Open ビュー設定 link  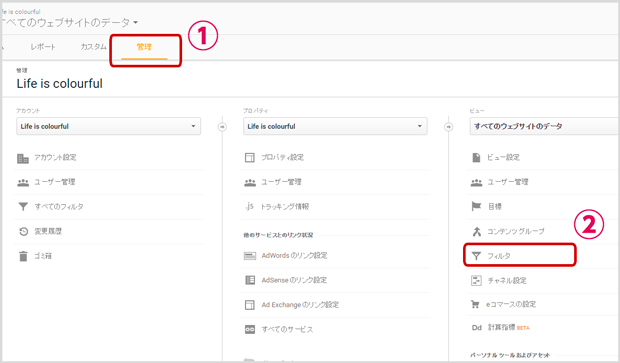(x=503, y=157)
